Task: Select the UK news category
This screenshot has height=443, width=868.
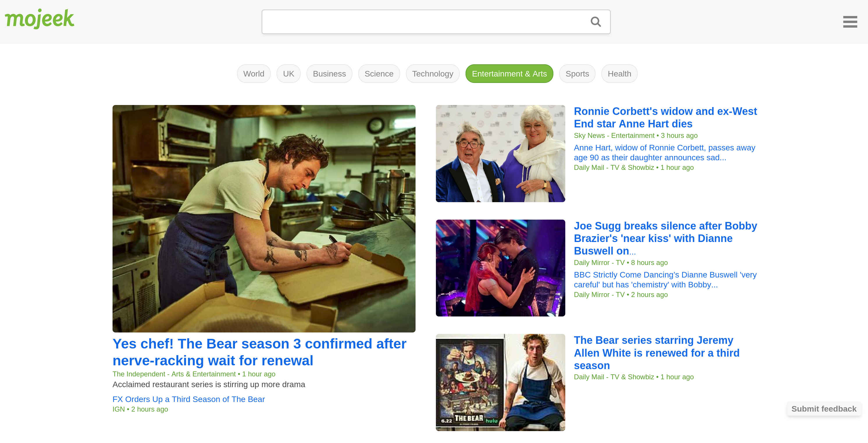Action: [x=288, y=74]
